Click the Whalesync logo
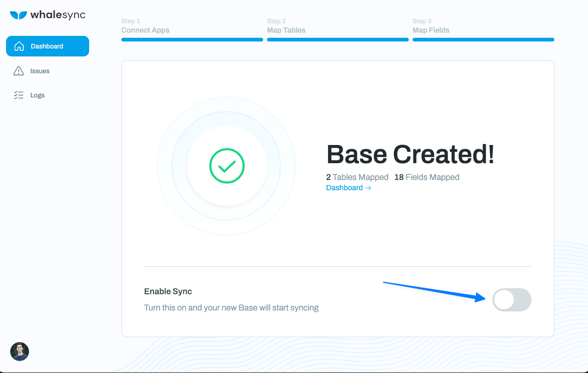Image resolution: width=588 pixels, height=373 pixels. 48,15
